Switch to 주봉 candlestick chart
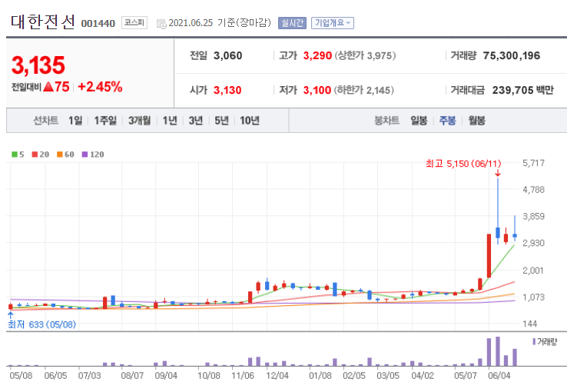This screenshot has width=567, height=392. click(x=447, y=121)
